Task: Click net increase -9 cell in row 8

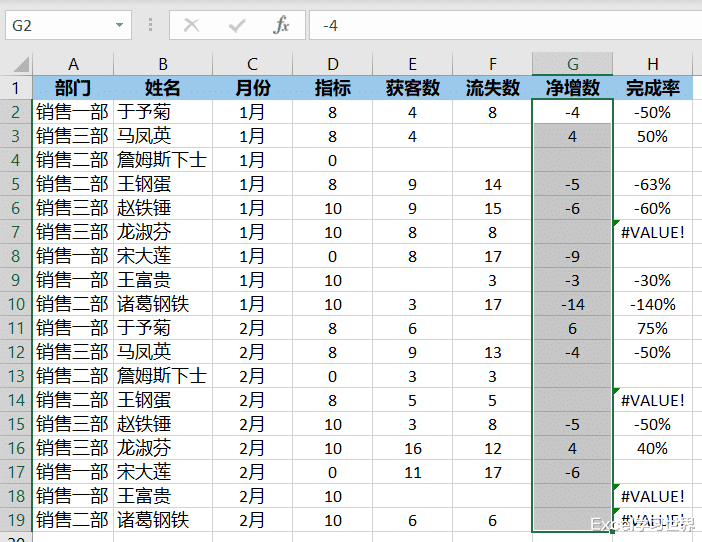Action: point(573,256)
